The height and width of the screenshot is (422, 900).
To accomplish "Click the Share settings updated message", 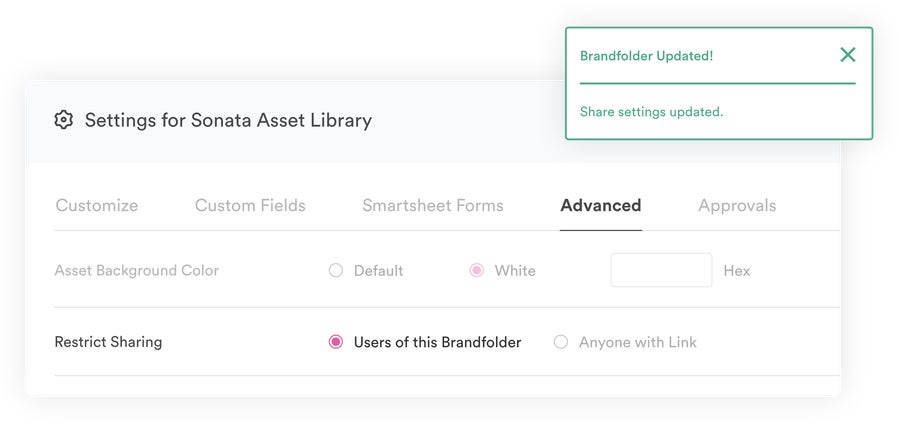I will click(x=651, y=112).
